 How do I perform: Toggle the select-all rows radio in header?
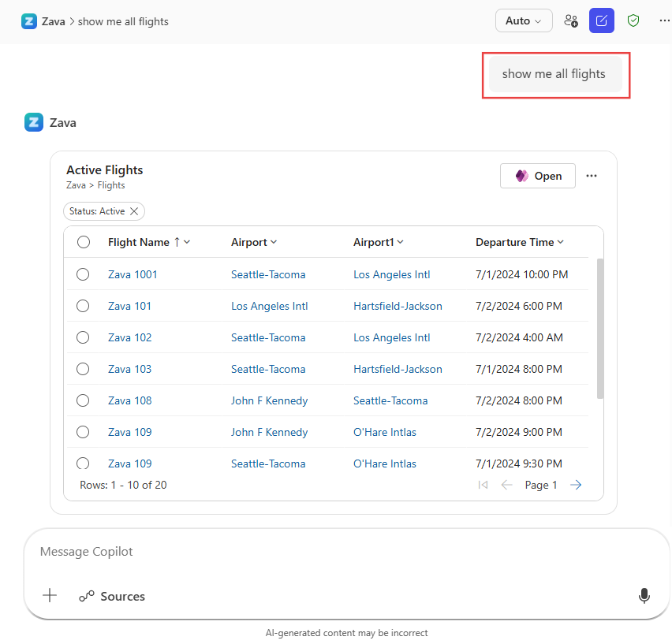[84, 242]
